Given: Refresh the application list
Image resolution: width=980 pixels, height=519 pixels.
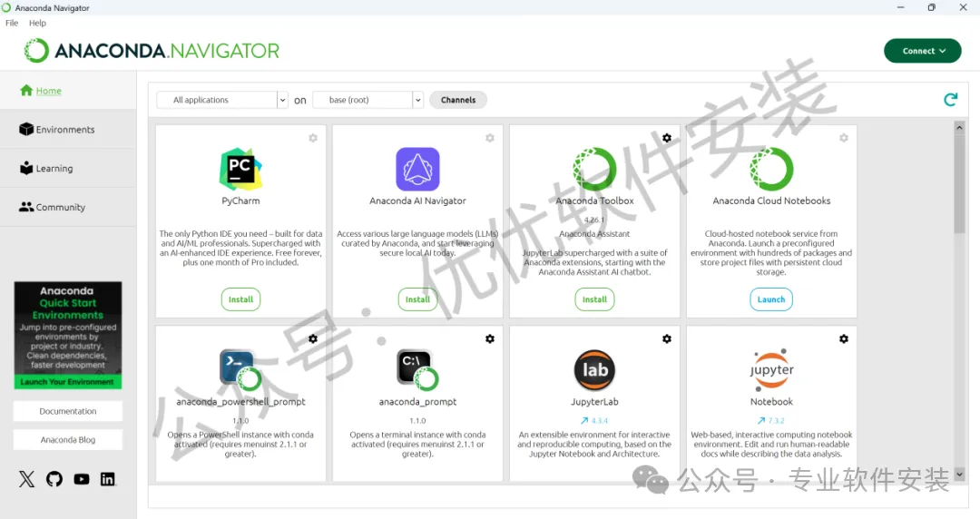Looking at the screenshot, I should pos(951,100).
